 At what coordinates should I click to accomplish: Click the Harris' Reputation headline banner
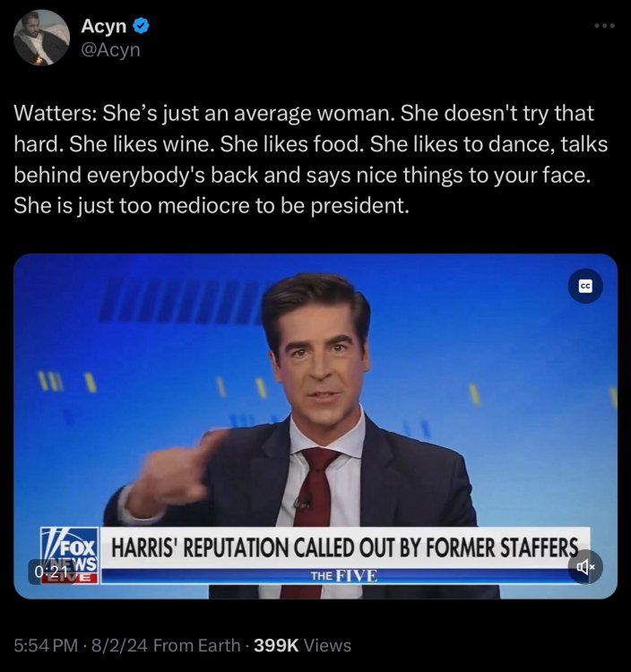click(345, 547)
